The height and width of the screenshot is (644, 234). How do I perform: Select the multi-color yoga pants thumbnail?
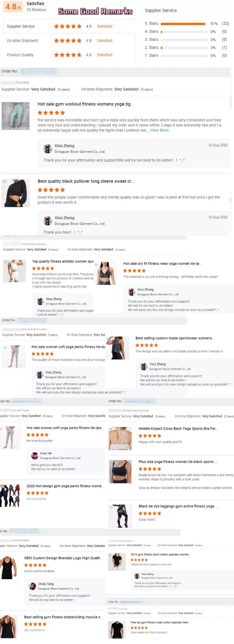click(x=10, y=496)
